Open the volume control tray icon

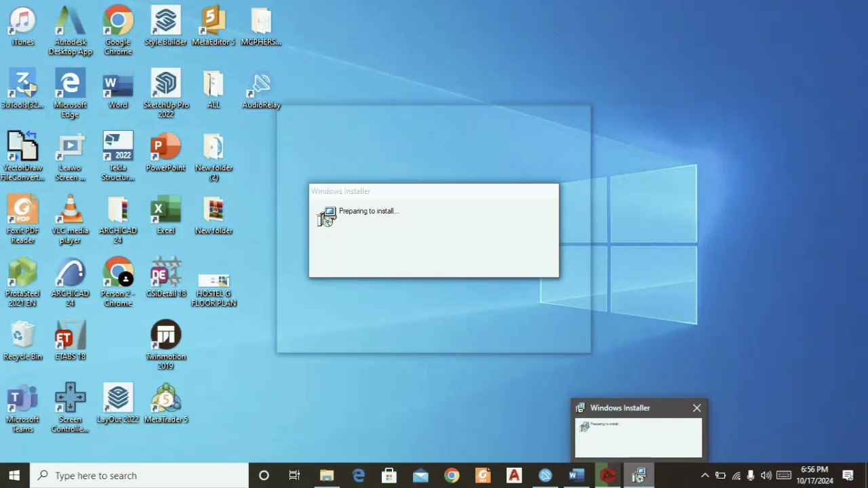point(766,475)
